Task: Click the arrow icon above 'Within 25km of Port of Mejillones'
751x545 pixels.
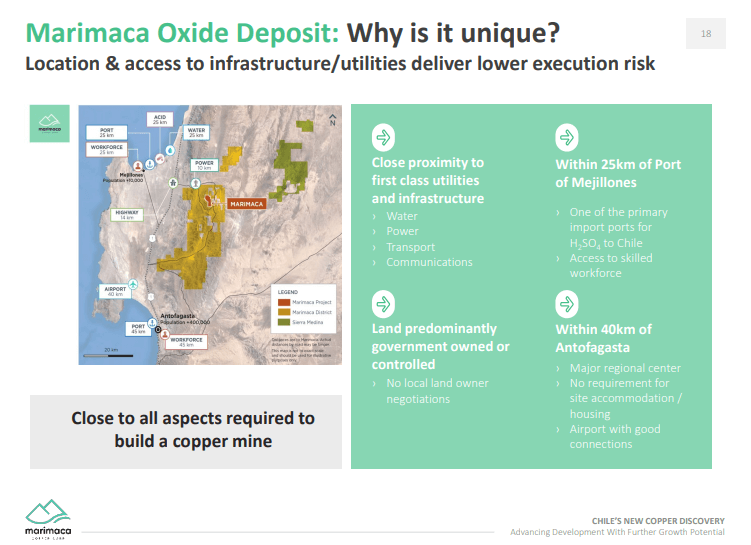Action: click(x=567, y=137)
